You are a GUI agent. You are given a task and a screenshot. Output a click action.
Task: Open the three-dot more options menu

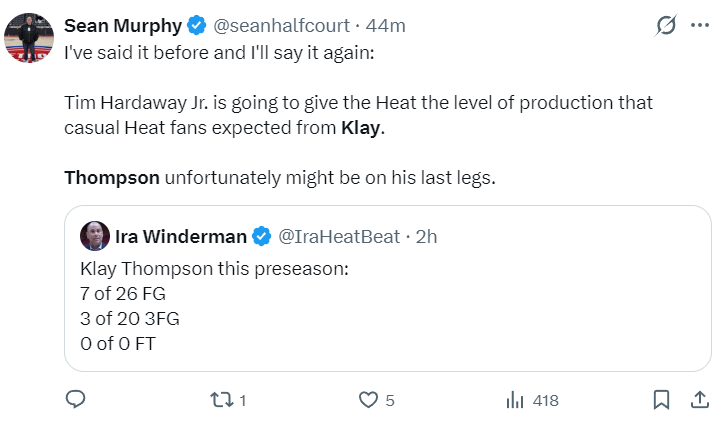tap(700, 25)
